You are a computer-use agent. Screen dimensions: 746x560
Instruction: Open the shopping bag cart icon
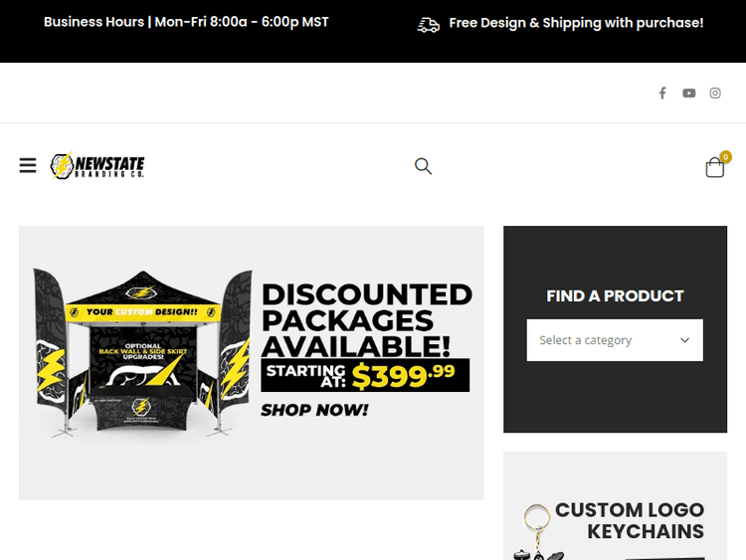(x=714, y=167)
